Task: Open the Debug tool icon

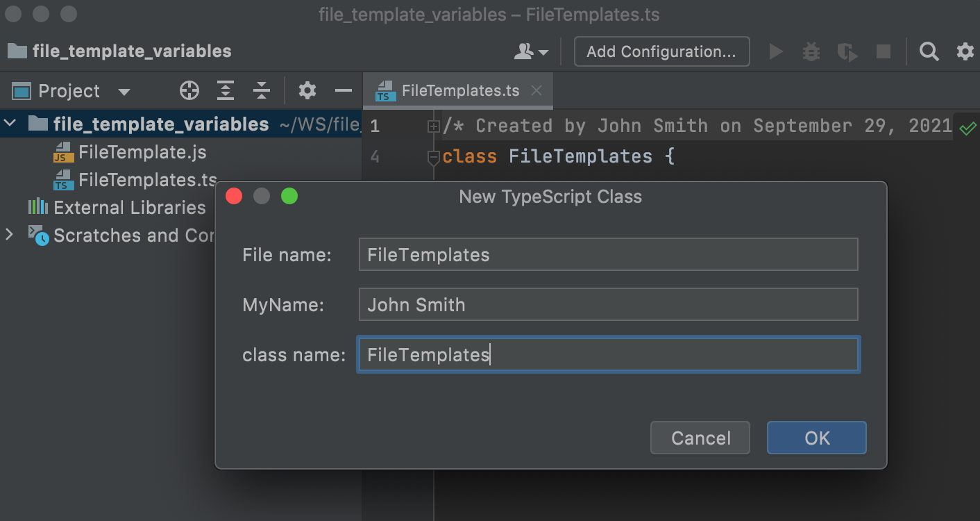Action: 811,51
